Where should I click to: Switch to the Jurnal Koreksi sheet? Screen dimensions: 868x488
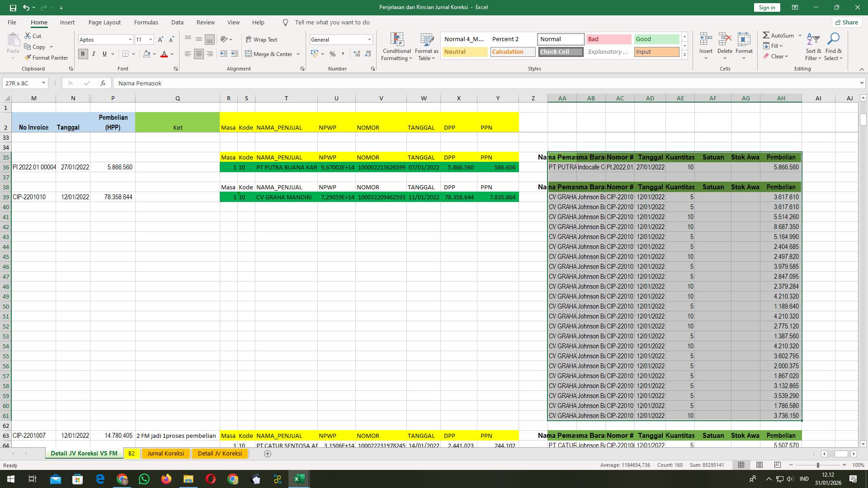pyautogui.click(x=165, y=453)
